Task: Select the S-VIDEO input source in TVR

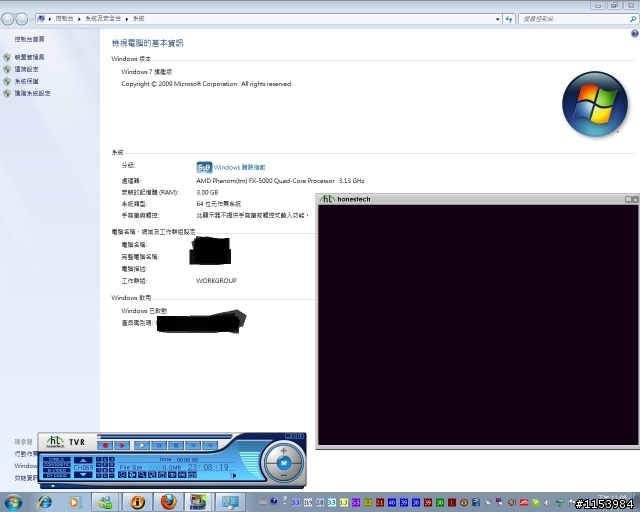Action: (56, 470)
